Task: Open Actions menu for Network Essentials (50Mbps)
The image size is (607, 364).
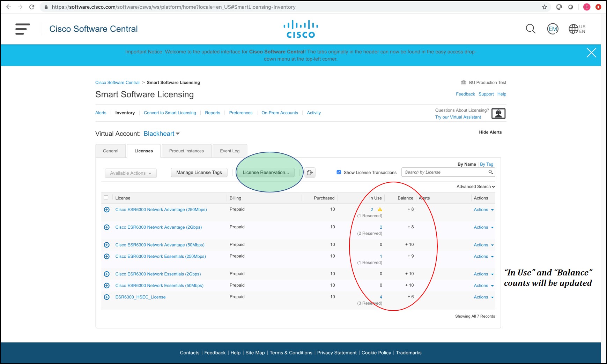Action: click(483, 286)
